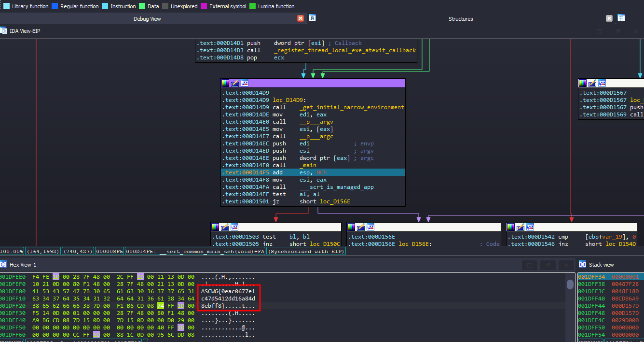Click the Hex View vertical scrollbar thumb
This screenshot has width=644, height=342.
(570, 285)
